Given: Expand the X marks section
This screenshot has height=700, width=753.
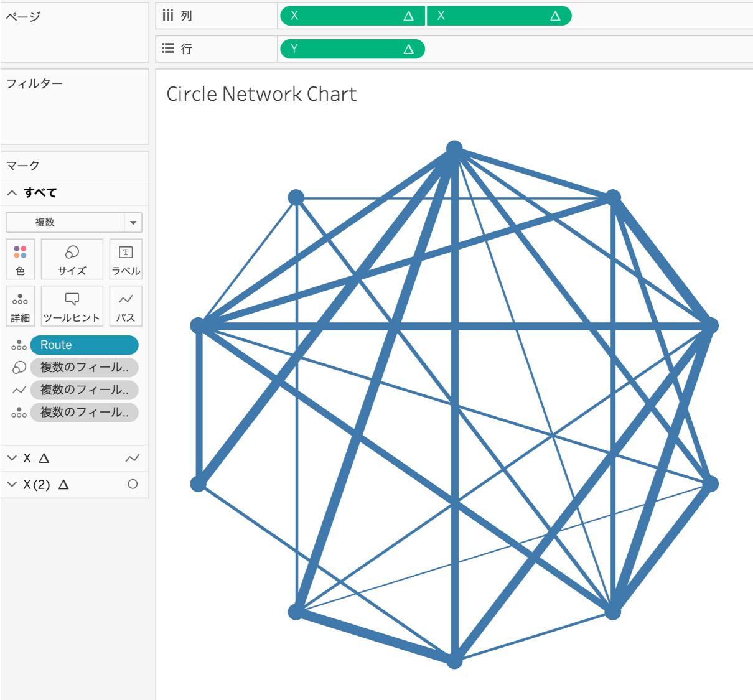Looking at the screenshot, I should coord(12,459).
